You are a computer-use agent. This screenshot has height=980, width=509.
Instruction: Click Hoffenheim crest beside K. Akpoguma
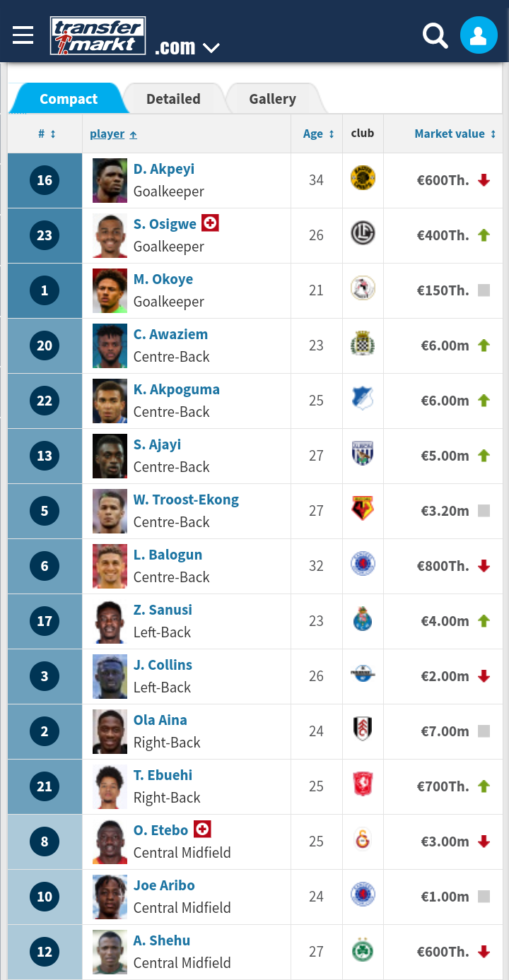pos(363,399)
